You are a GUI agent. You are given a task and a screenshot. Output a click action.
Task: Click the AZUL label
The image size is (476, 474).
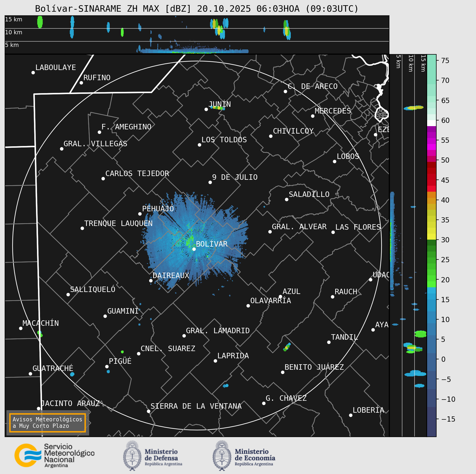tap(292, 291)
